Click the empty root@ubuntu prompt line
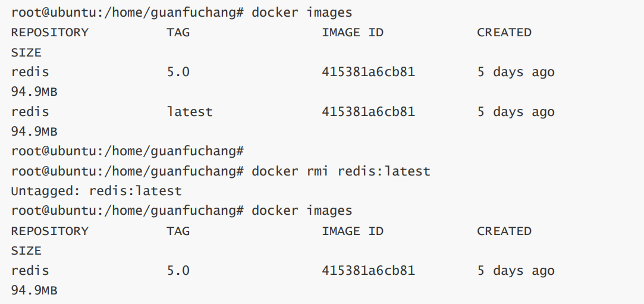 point(128,152)
